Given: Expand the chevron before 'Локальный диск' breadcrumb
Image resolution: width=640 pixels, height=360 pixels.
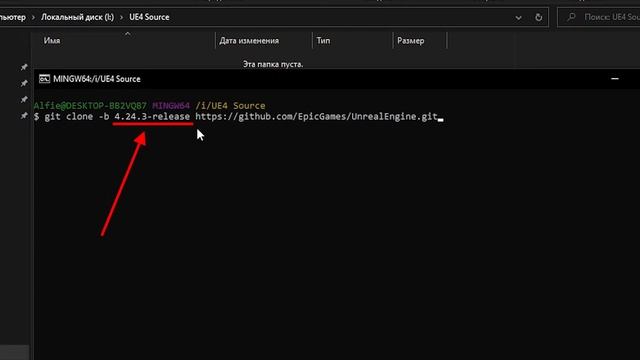Looking at the screenshot, I should click(x=33, y=18).
